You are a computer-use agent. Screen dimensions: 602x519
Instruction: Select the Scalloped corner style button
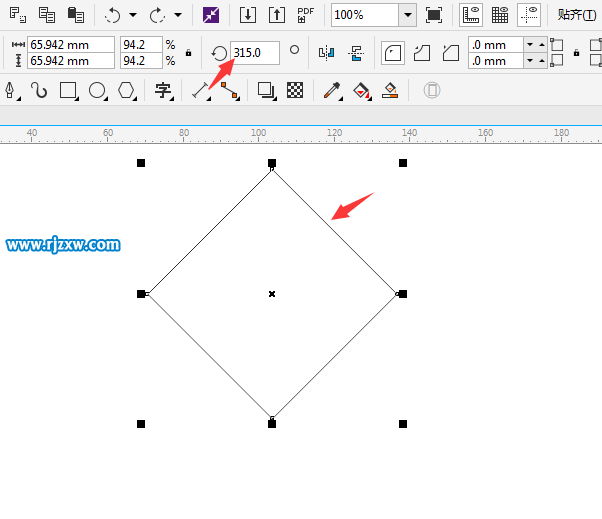click(x=422, y=53)
